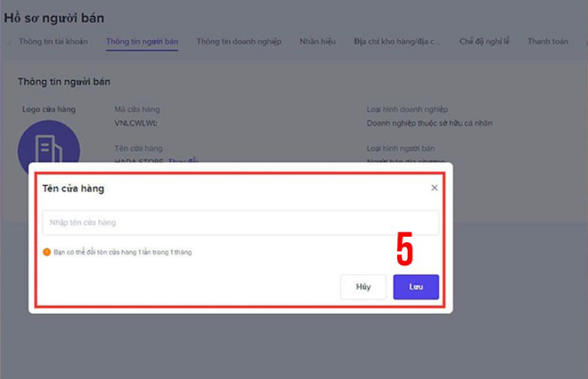
Task: Open the Thanh toán tab
Action: [x=548, y=42]
